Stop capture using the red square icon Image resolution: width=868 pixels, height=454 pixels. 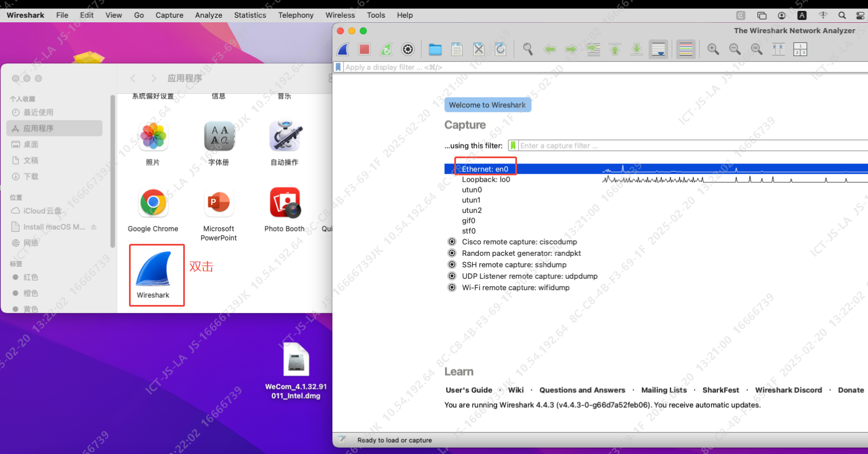[x=365, y=50]
